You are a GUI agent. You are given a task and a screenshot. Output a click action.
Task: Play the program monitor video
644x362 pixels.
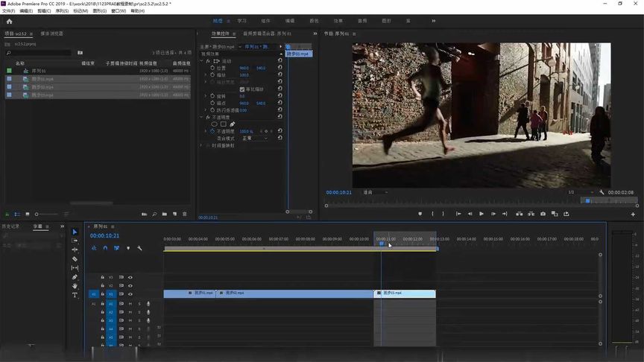(482, 214)
